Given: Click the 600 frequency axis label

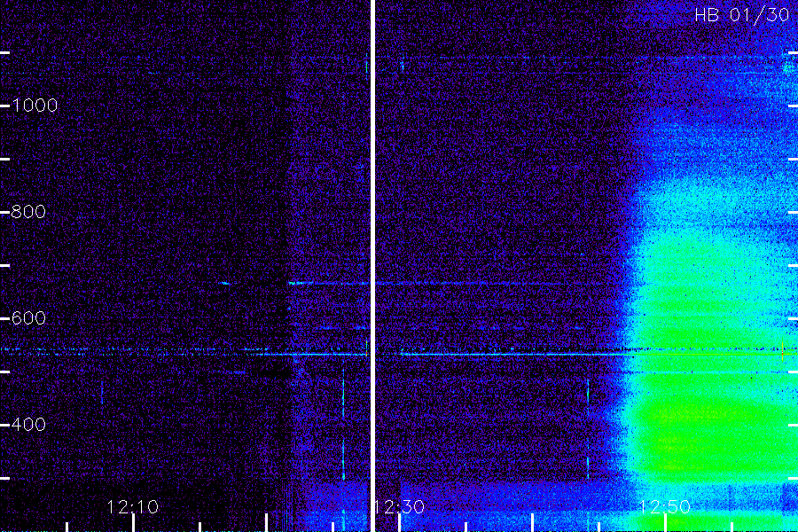Looking at the screenshot, I should tap(28, 318).
